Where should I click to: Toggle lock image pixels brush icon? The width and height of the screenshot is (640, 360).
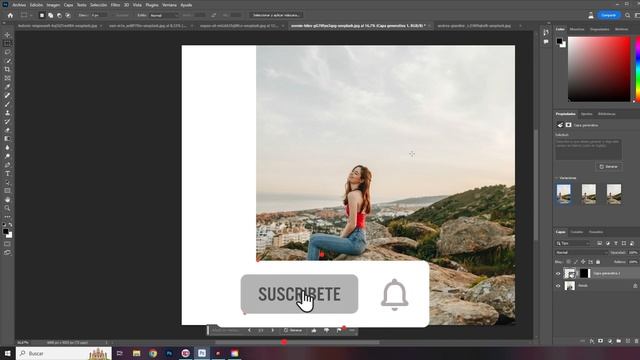point(576,262)
